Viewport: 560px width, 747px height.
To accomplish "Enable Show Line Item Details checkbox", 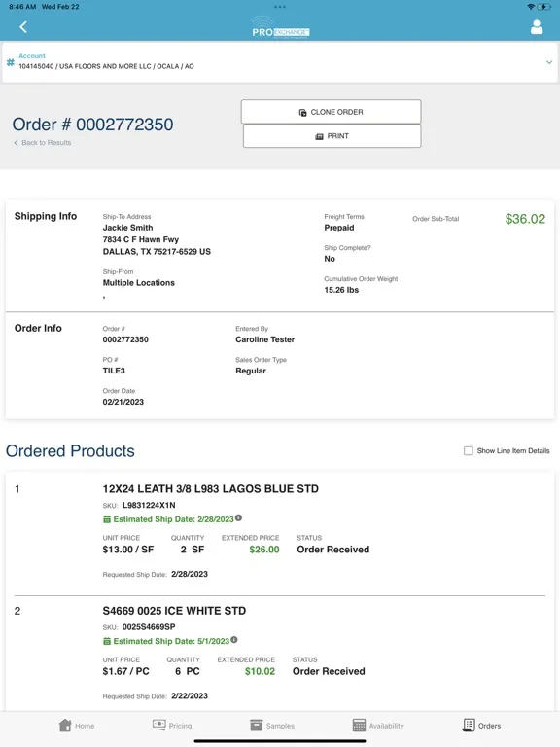I will point(469,450).
